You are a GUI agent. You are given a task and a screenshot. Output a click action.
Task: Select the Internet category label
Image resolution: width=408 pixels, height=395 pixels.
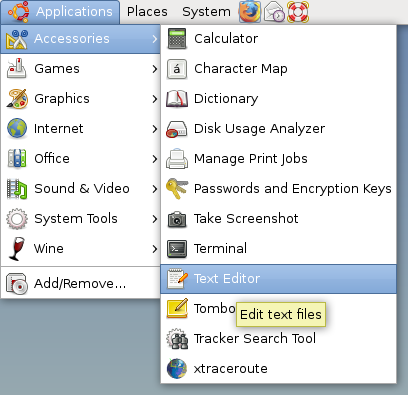tap(59, 129)
